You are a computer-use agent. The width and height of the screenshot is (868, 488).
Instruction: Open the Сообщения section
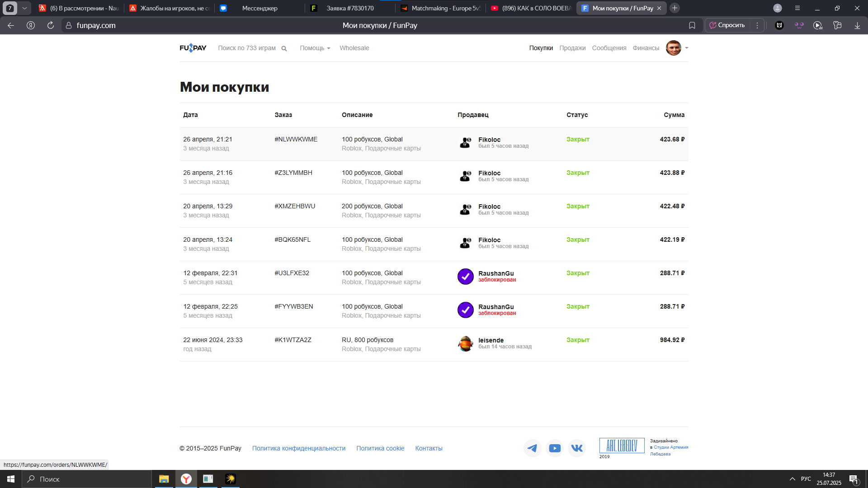click(x=609, y=48)
